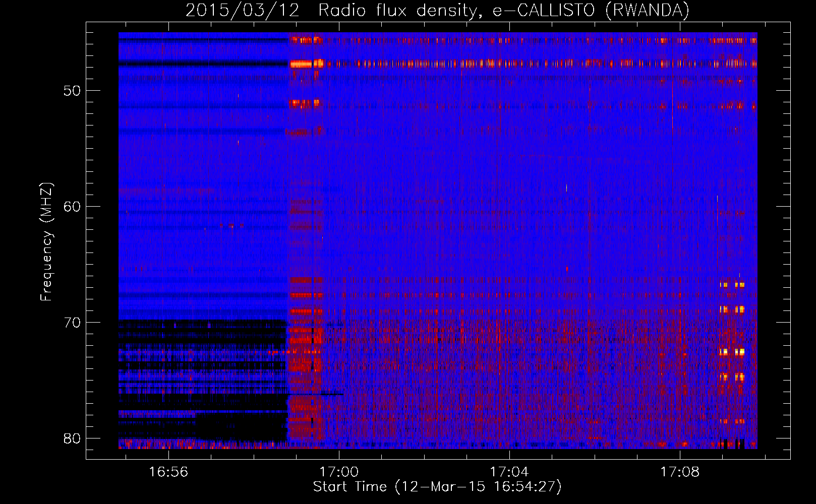Viewport: 816px width, 504px height.
Task: Click the 17:08 time tick label
Action: [680, 472]
